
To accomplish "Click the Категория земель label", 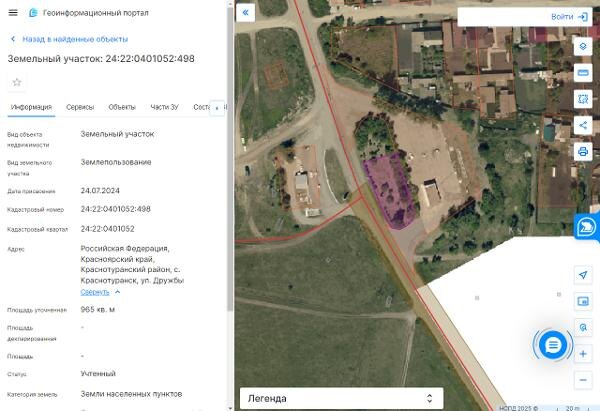I will [32, 395].
